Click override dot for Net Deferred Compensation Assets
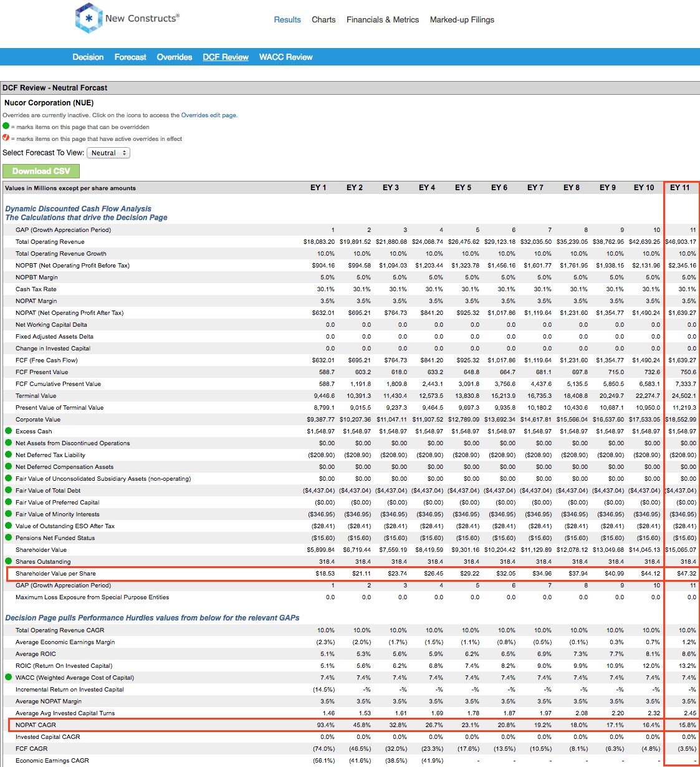This screenshot has width=700, height=767. (x=9, y=466)
